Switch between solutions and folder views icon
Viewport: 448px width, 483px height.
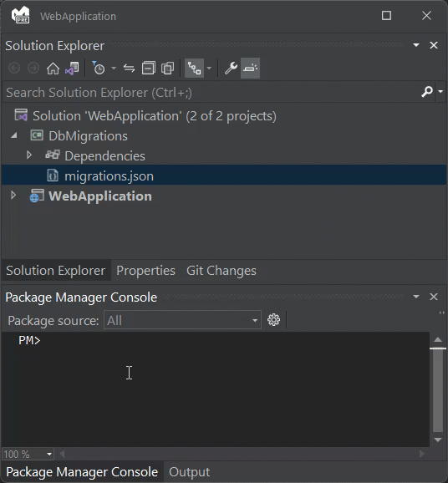72,68
